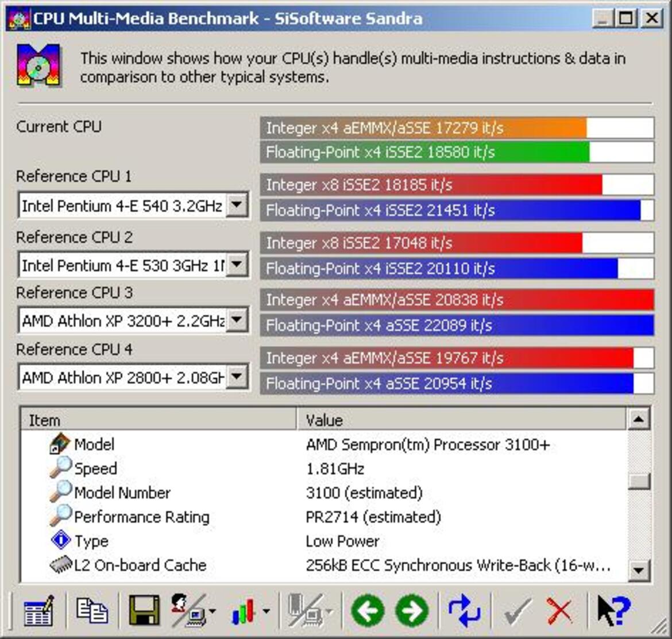Click the Item column header
Image resolution: width=672 pixels, height=639 pixels.
(x=159, y=420)
